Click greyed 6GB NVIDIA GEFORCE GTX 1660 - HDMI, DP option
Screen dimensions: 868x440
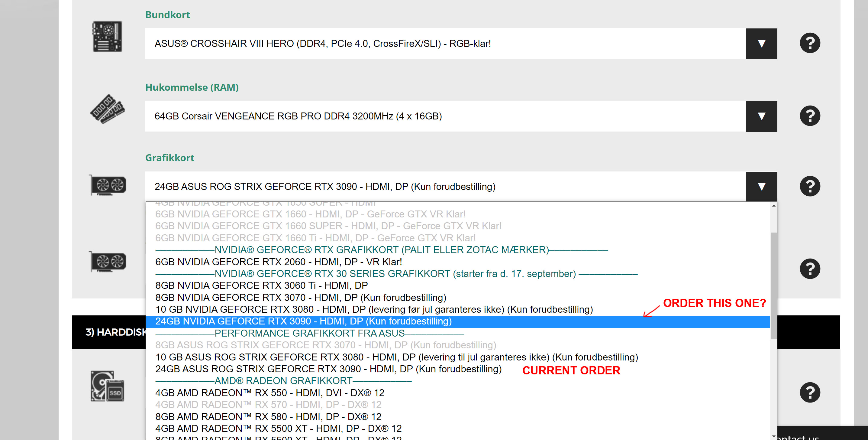pos(458,214)
